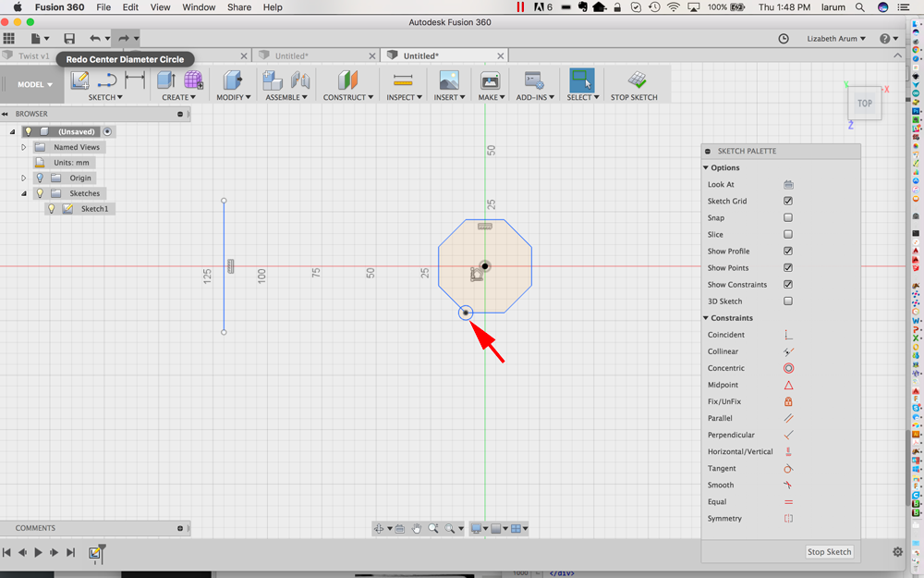Enable the 3D Sketch checkbox
The width and height of the screenshot is (924, 578).
788,301
